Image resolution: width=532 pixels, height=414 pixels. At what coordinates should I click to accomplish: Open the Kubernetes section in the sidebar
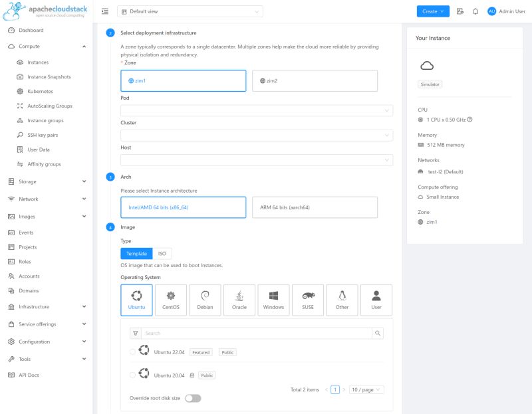pyautogui.click(x=41, y=91)
